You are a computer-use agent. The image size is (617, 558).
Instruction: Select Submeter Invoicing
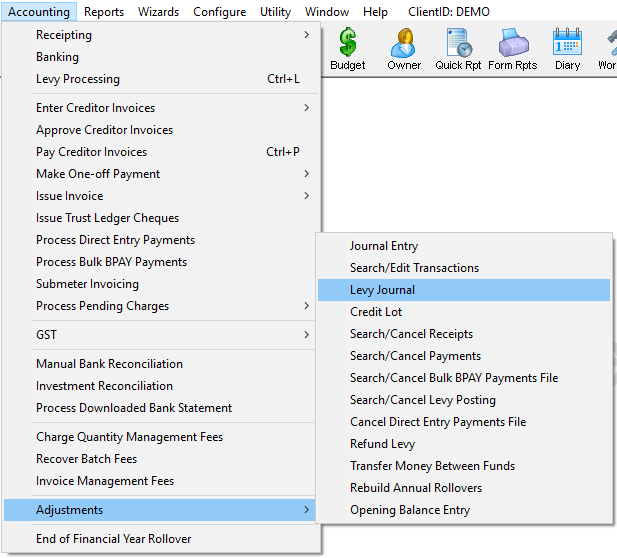pos(161,284)
